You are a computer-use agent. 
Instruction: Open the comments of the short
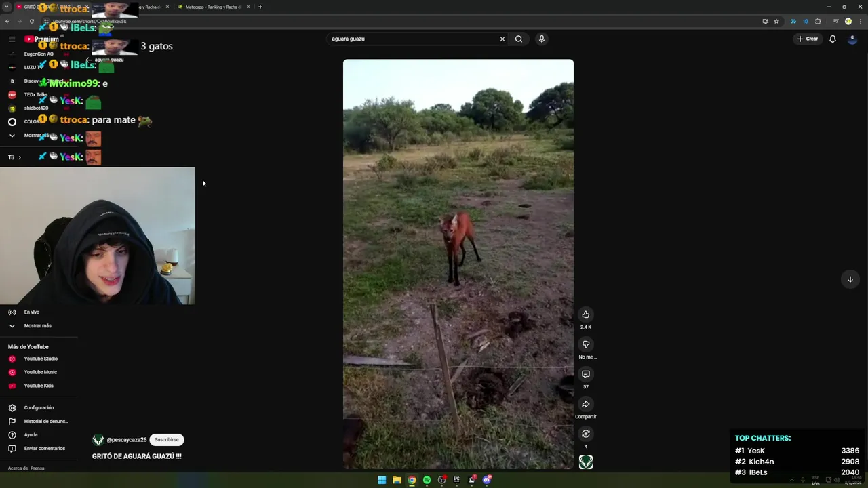(x=586, y=374)
